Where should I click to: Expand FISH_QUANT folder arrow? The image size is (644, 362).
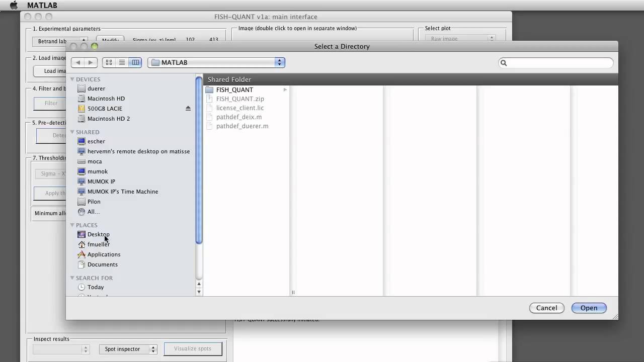pos(285,89)
